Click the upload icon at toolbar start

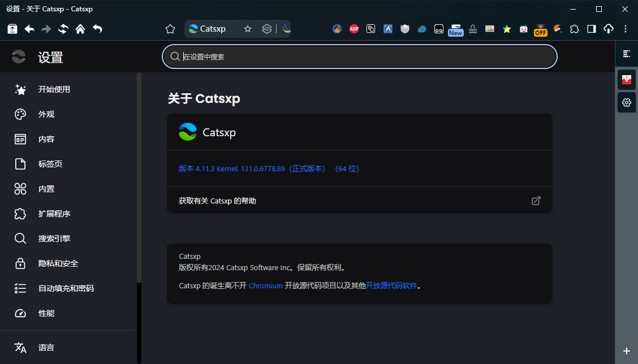(12, 29)
